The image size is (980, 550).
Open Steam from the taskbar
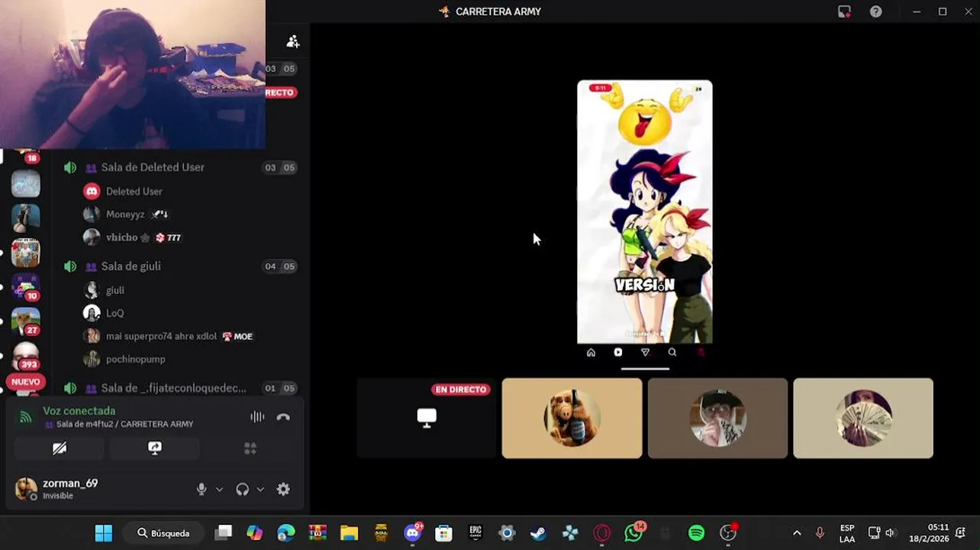538,533
